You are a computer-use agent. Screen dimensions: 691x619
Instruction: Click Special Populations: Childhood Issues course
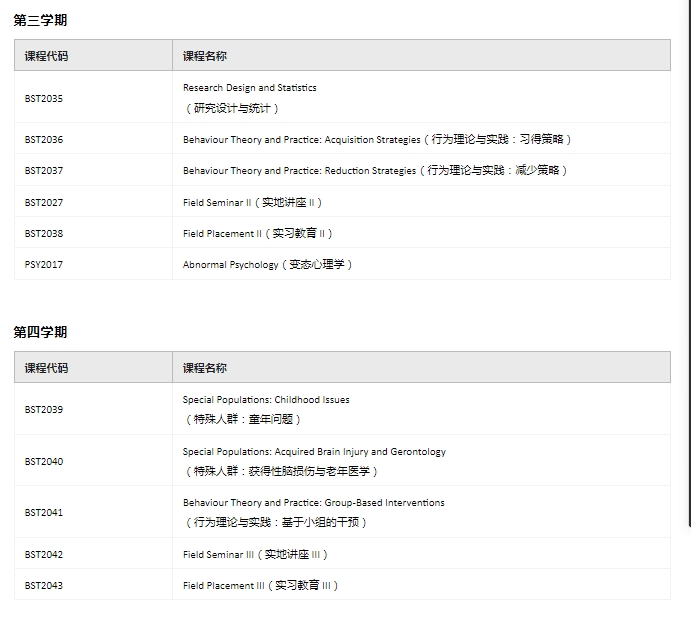(x=266, y=400)
